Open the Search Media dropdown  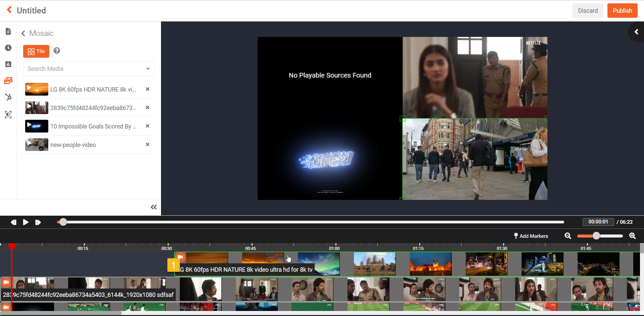tap(89, 69)
